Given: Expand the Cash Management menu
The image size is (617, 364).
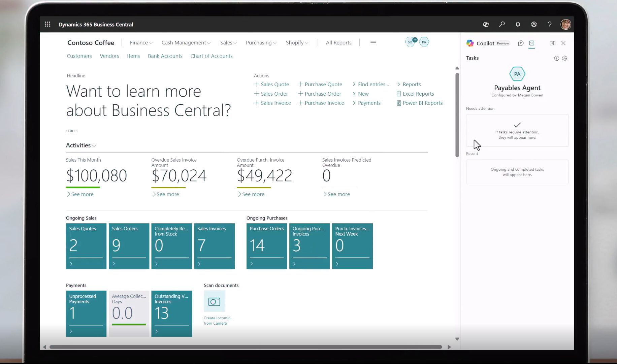Looking at the screenshot, I should pyautogui.click(x=186, y=43).
